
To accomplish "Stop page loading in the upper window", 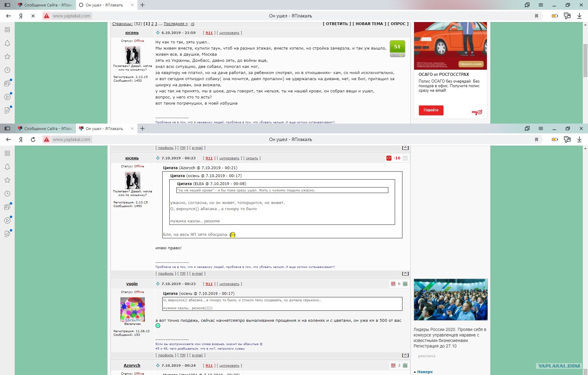I will pos(33,16).
